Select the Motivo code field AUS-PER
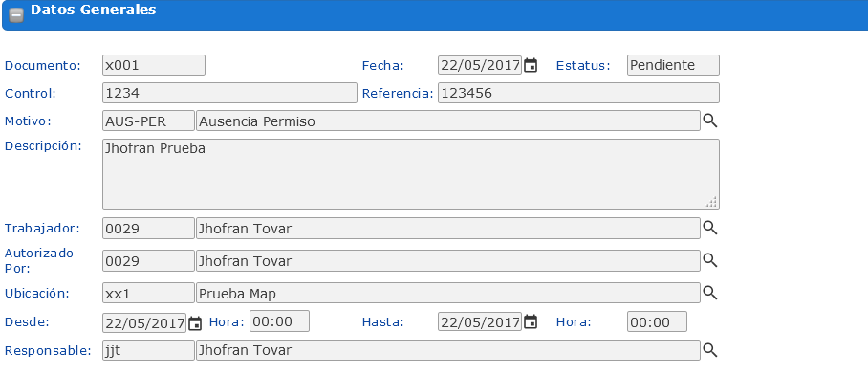Viewport: 868px width, 375px height. (x=148, y=121)
